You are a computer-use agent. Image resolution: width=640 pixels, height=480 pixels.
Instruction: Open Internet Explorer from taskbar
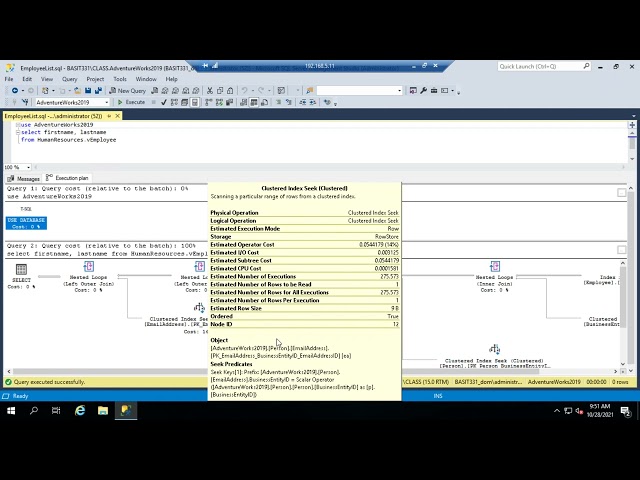80,411
